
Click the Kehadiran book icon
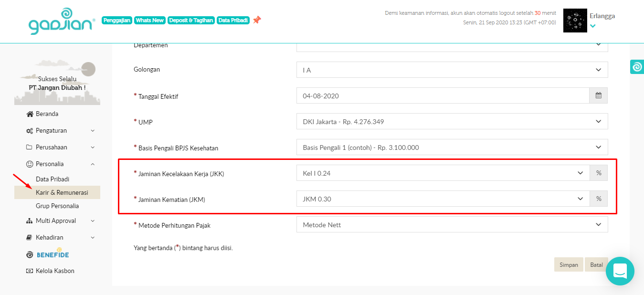point(30,237)
